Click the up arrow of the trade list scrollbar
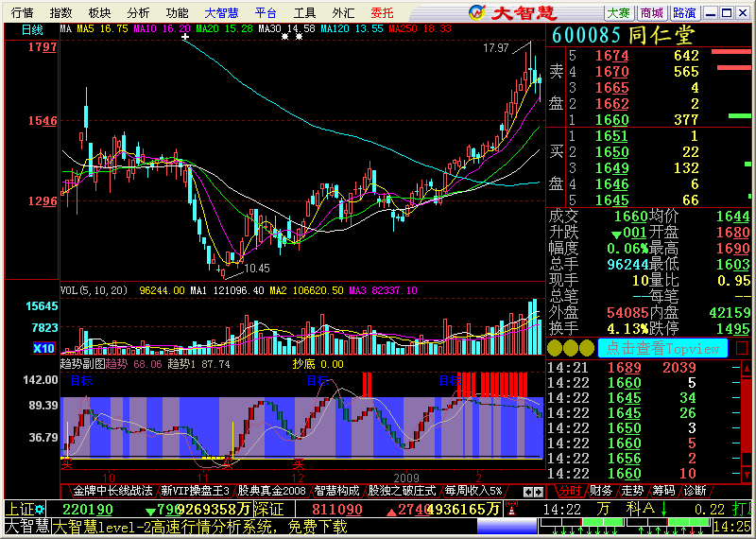Screen dimensions: 756x539 (x=747, y=371)
